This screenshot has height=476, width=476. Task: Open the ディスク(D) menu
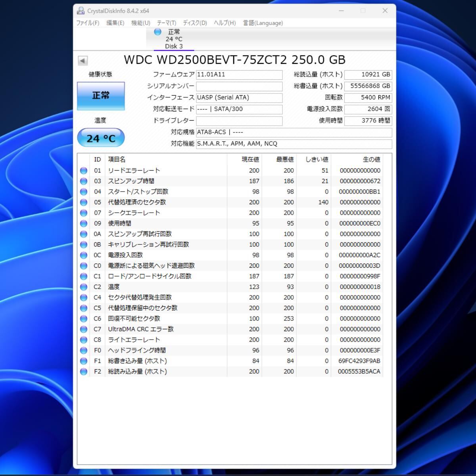[195, 23]
